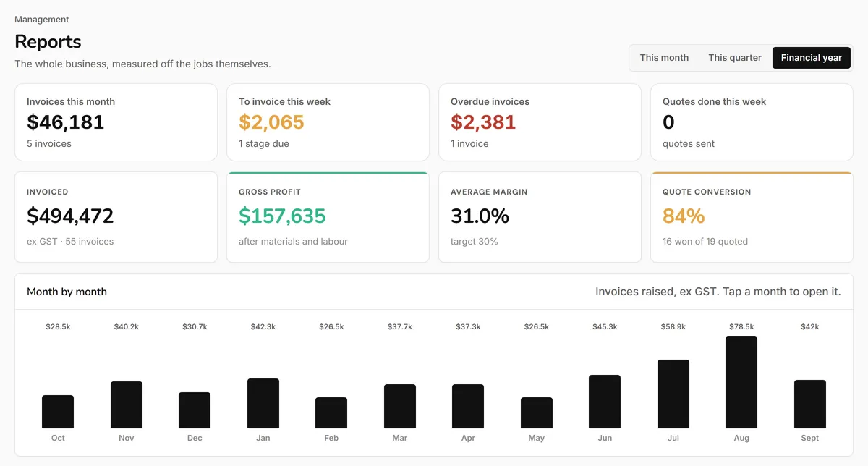Open the Overdue invoices card

pyautogui.click(x=540, y=122)
